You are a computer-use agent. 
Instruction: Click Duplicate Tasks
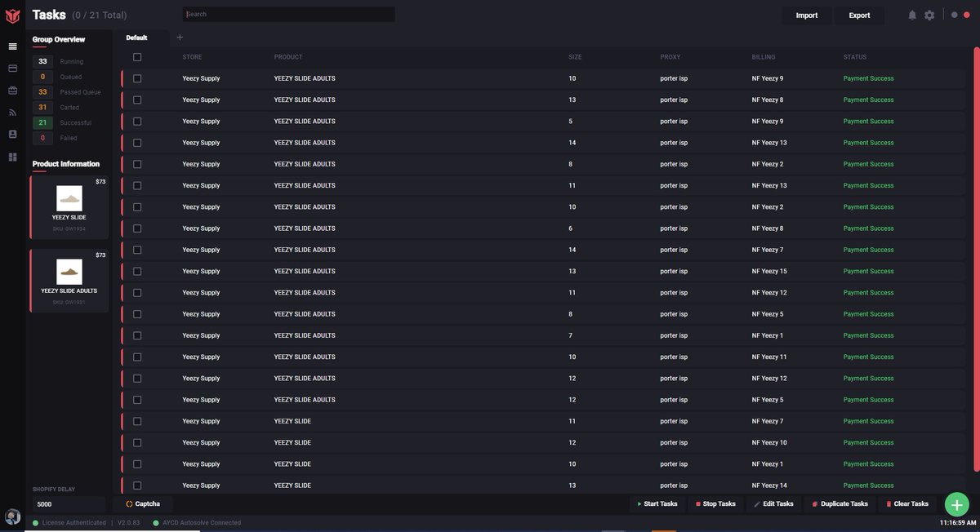(x=840, y=504)
